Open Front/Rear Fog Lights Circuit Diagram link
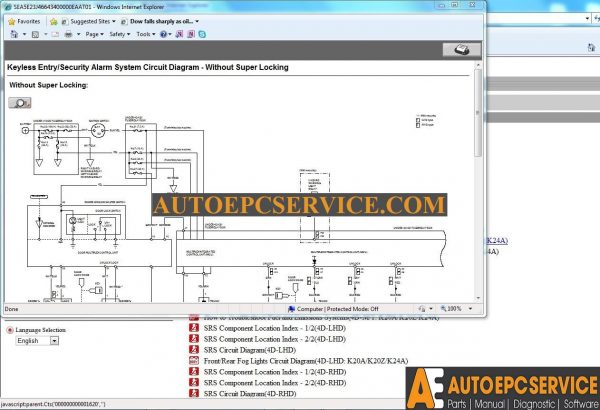600x410 pixels. point(306,361)
